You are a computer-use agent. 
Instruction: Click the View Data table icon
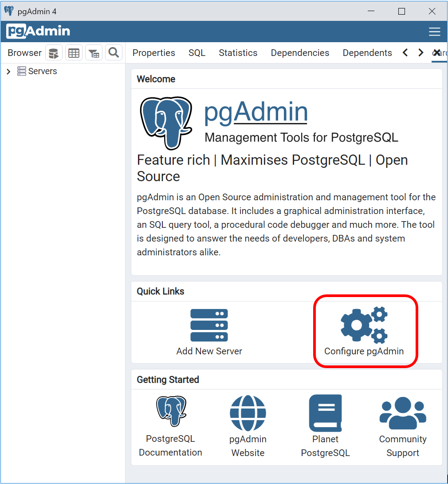pos(74,53)
